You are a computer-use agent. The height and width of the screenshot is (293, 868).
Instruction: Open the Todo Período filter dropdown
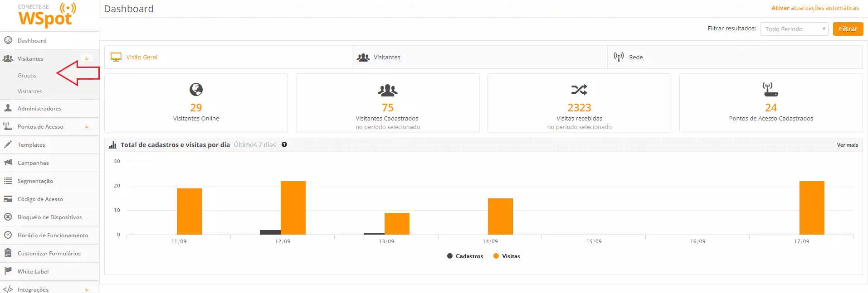794,29
